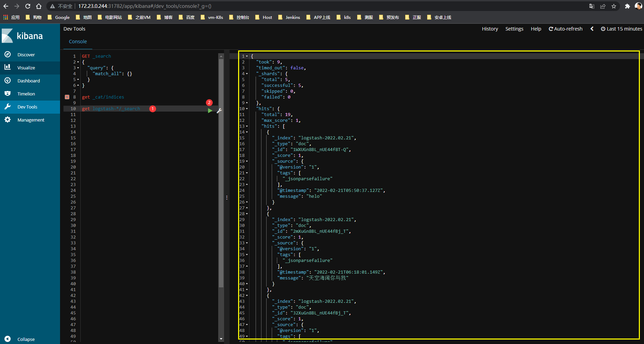
Task: Click Auto-refresh in the top bar
Action: (x=566, y=29)
